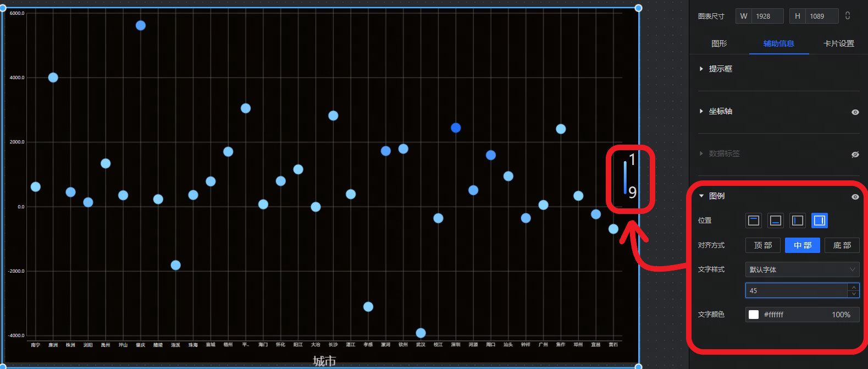The width and height of the screenshot is (868, 369).
Task: Set legend position to right icon
Action: (x=819, y=221)
